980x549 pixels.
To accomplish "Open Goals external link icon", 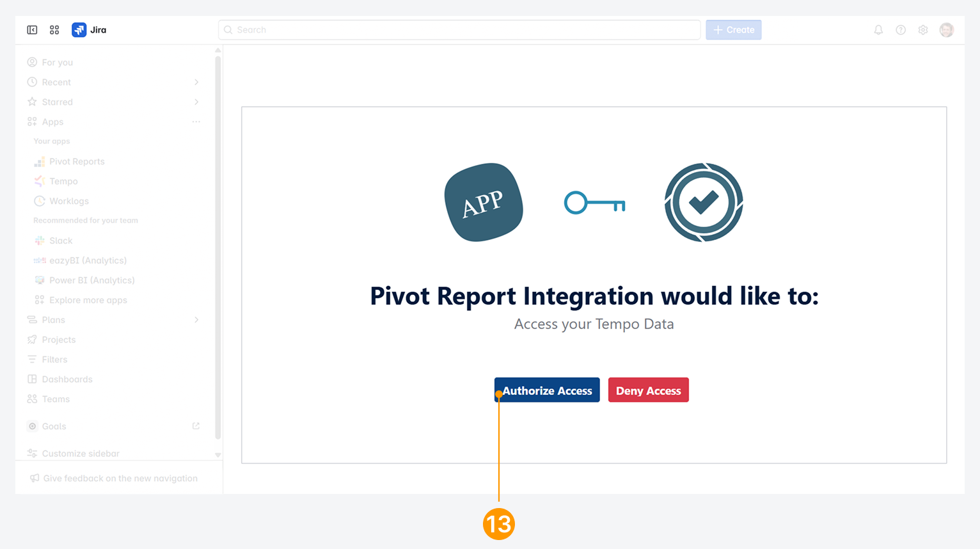I will pos(196,426).
